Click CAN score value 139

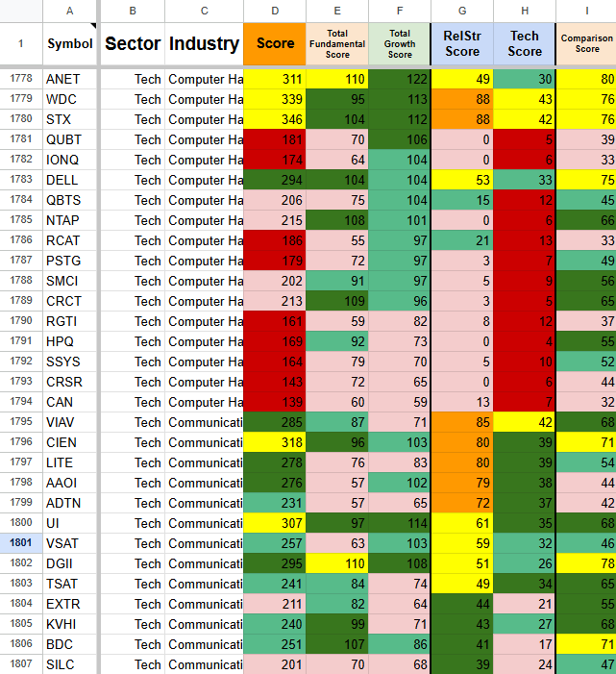[x=275, y=402]
